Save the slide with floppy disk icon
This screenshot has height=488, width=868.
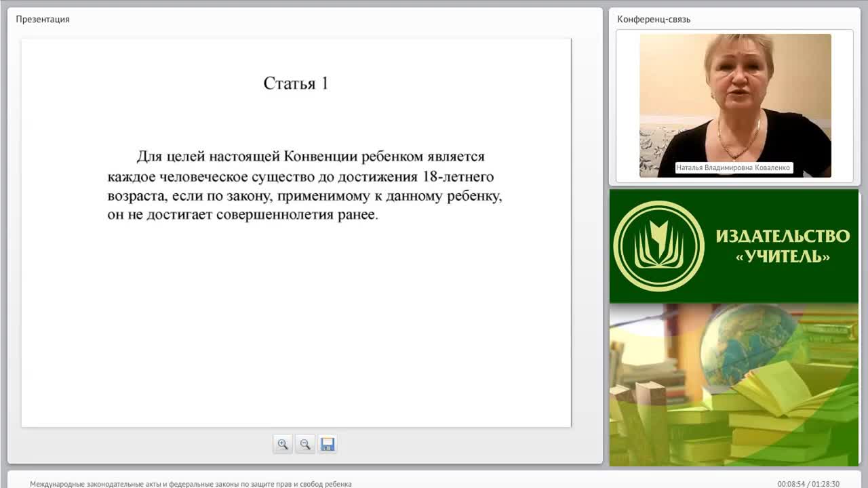pos(328,445)
